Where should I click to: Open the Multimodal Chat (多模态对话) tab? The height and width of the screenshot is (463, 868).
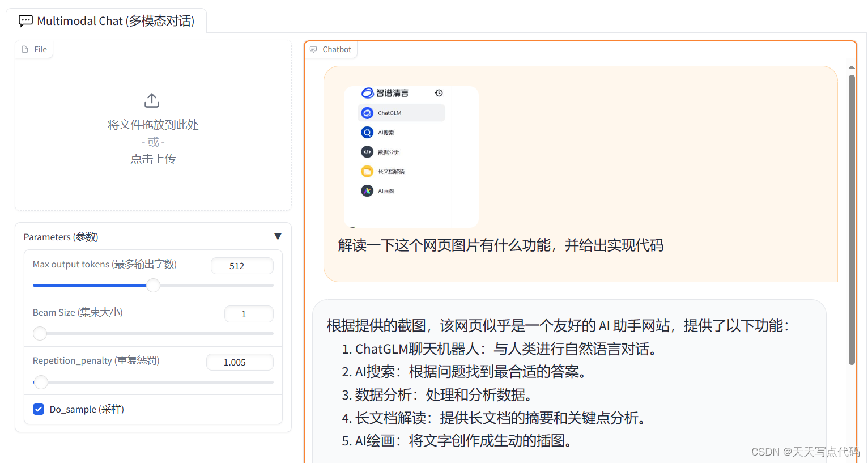[x=107, y=21]
